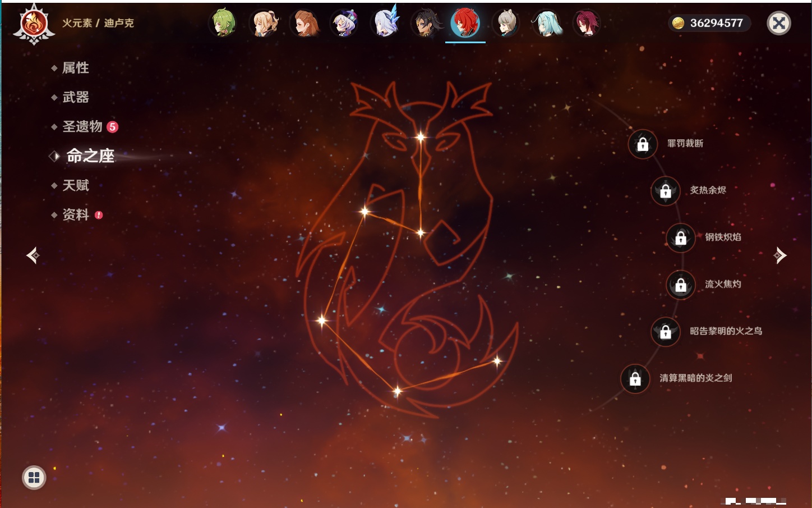Click the locked 清算黑暗的炎之剑 constellation node
Viewport: 812px width, 508px height.
pos(635,379)
